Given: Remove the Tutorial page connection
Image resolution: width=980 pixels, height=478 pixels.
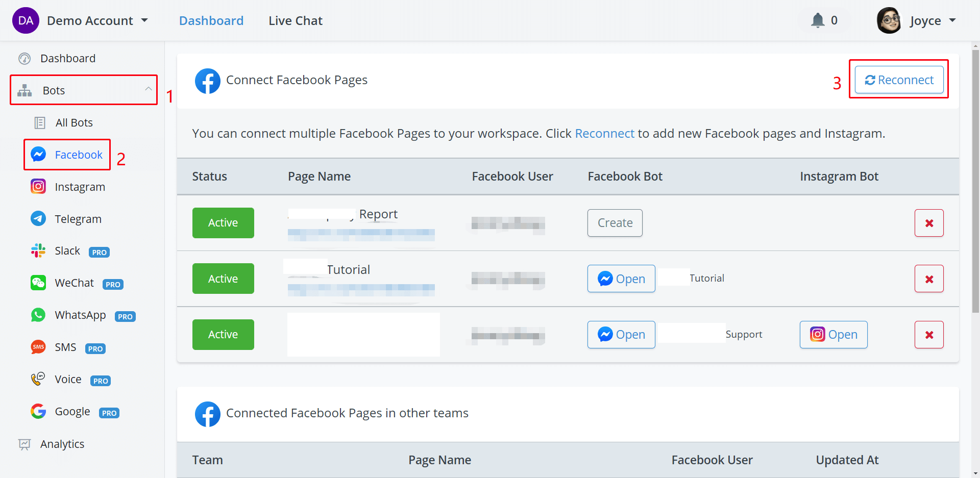Looking at the screenshot, I should point(929,279).
